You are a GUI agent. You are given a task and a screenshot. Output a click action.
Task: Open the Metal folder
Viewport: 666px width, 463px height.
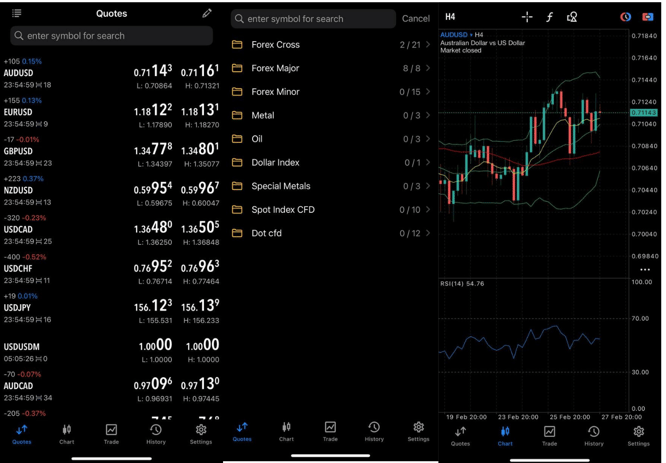(x=331, y=115)
